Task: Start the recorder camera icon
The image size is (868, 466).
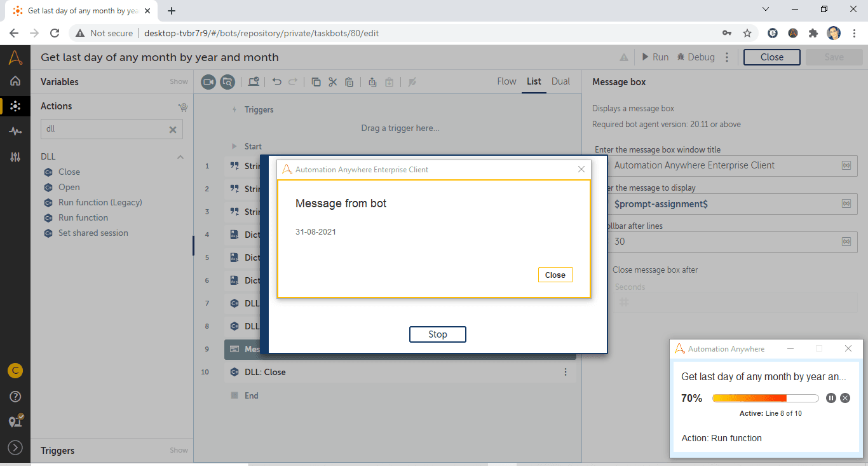Action: click(209, 81)
